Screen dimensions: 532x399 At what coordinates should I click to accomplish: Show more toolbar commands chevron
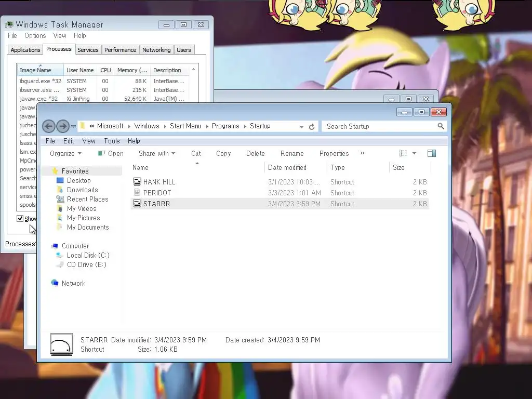[x=362, y=153]
